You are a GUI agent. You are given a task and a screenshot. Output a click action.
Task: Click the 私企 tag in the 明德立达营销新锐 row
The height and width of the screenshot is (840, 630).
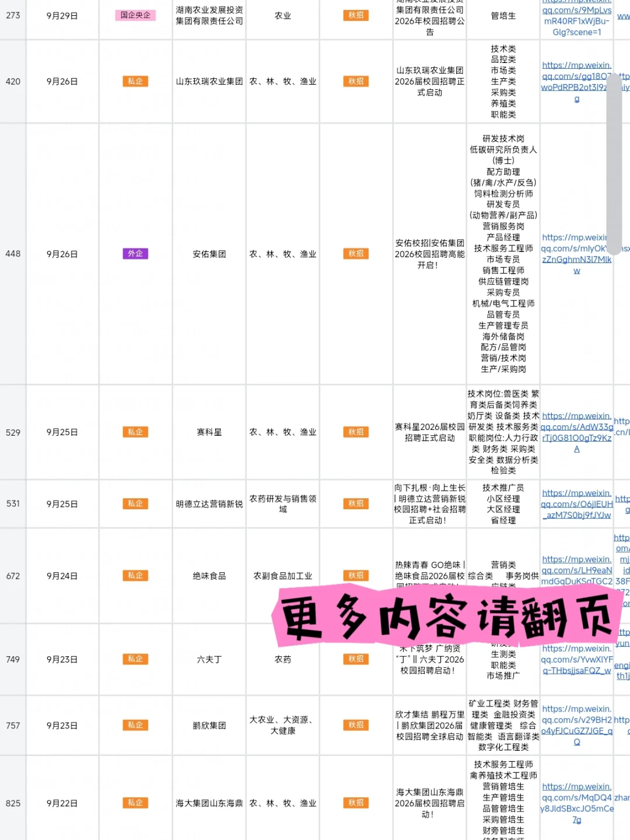pyautogui.click(x=135, y=503)
